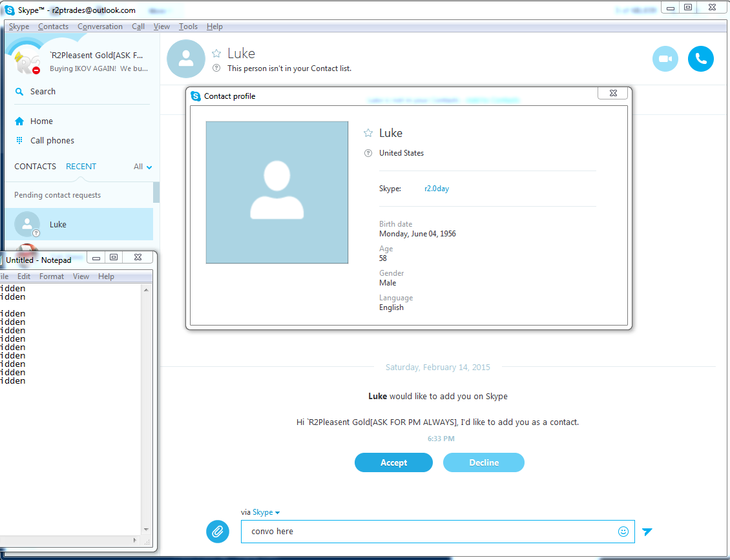Image resolution: width=730 pixels, height=560 pixels.
Task: Click Notepad horizontal scroll right arrow
Action: pyautogui.click(x=135, y=541)
